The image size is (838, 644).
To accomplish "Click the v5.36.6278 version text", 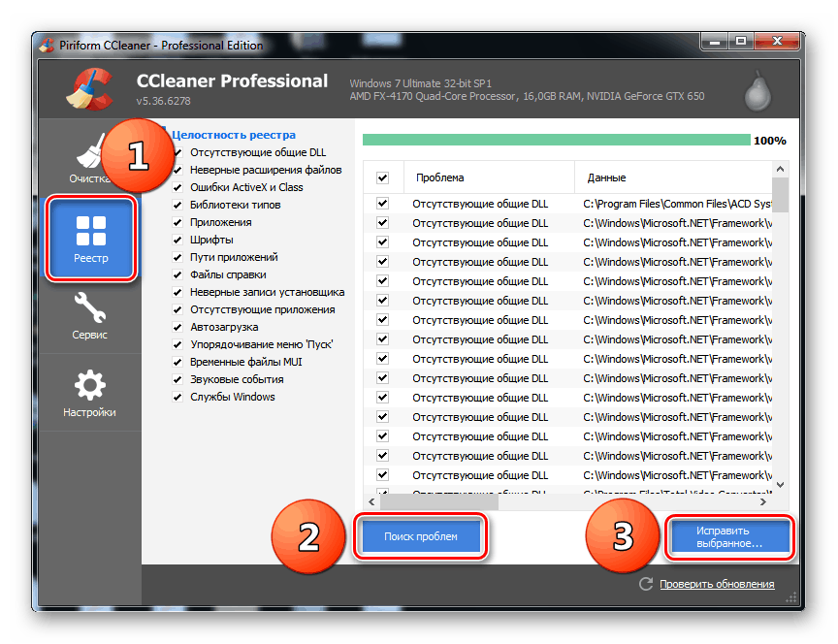I will coord(164,101).
